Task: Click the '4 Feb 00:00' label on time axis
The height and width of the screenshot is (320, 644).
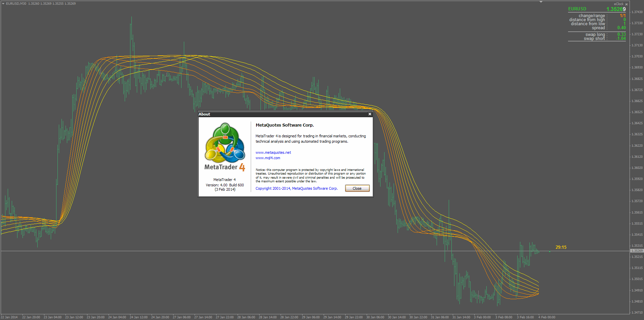Action: (547, 317)
